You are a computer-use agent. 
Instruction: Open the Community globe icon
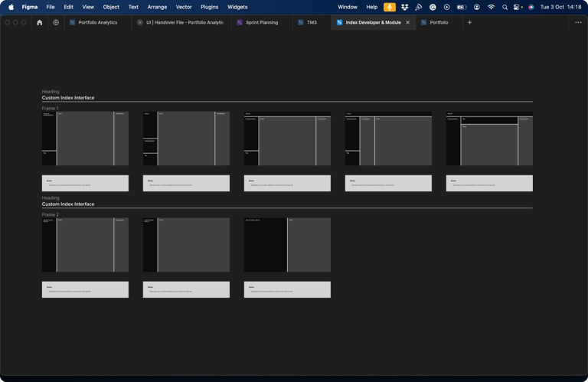(x=56, y=23)
